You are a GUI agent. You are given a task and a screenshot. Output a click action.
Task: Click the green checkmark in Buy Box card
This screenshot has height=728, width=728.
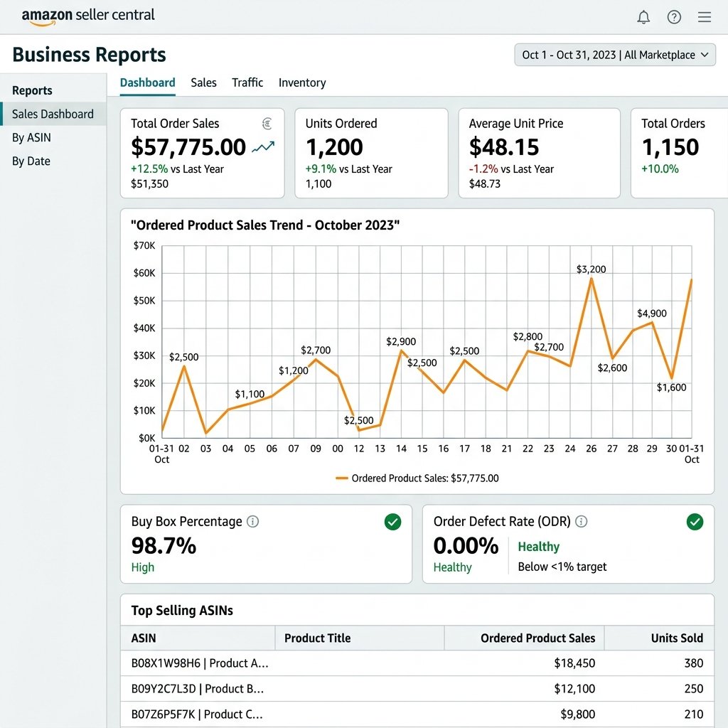[x=392, y=522]
